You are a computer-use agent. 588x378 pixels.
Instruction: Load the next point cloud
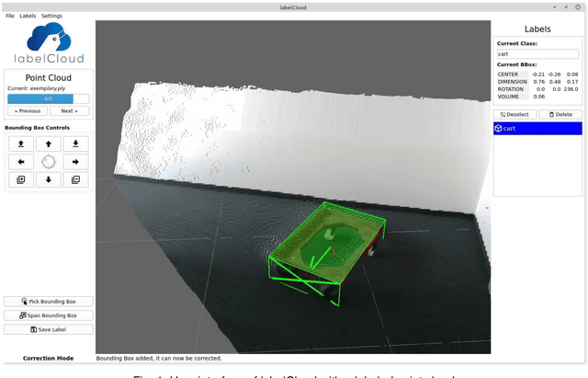69,110
